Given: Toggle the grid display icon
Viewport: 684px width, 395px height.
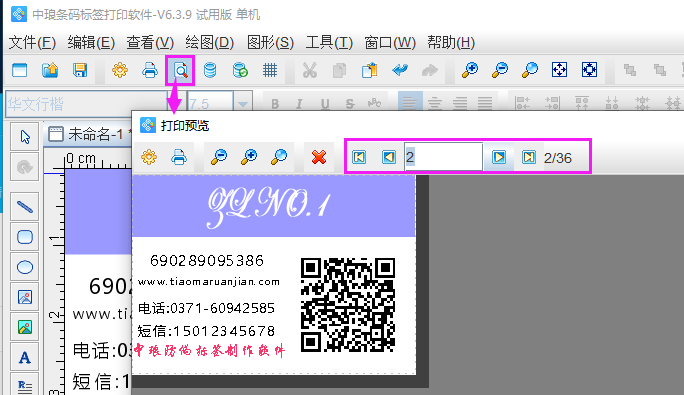Looking at the screenshot, I should click(270, 70).
